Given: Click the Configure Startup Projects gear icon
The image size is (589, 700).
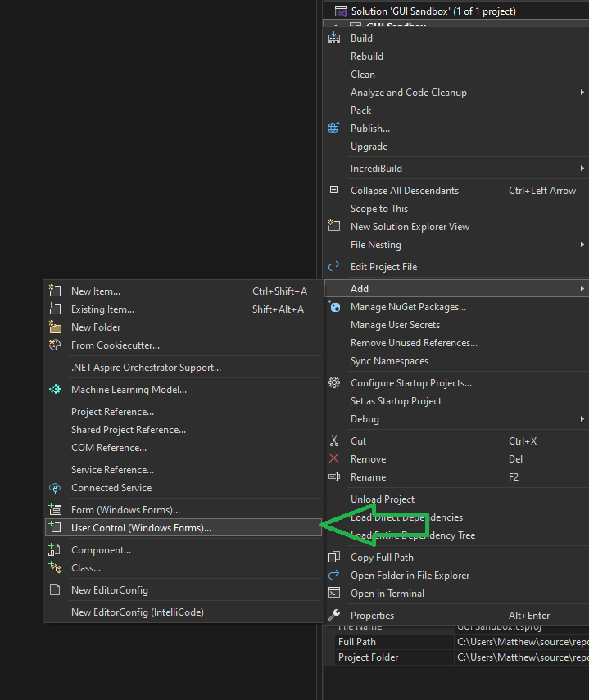Looking at the screenshot, I should [334, 382].
